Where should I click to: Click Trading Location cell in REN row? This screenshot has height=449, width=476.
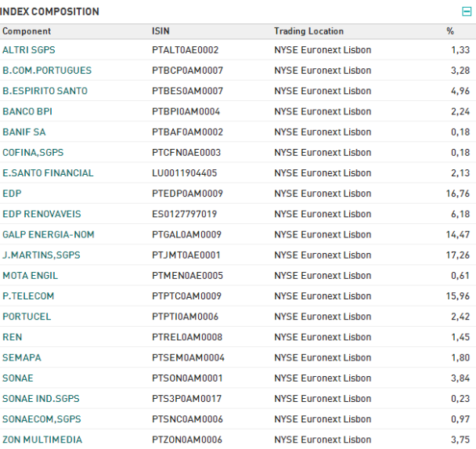(323, 337)
